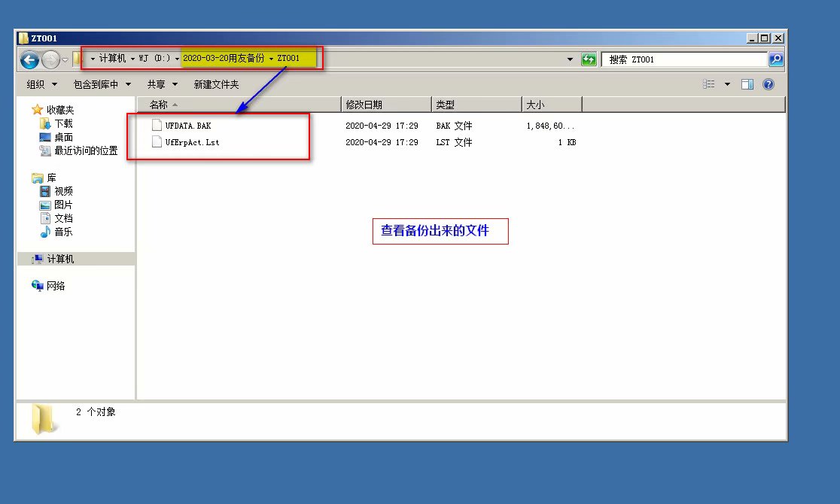Click the 新建文件夹 button

tap(216, 85)
